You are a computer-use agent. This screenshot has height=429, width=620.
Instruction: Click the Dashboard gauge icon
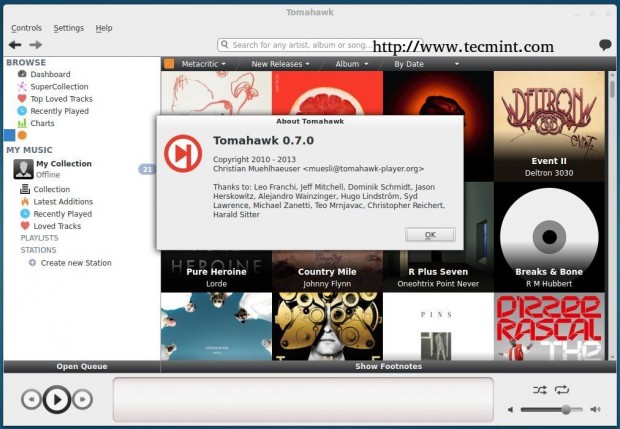(22, 74)
